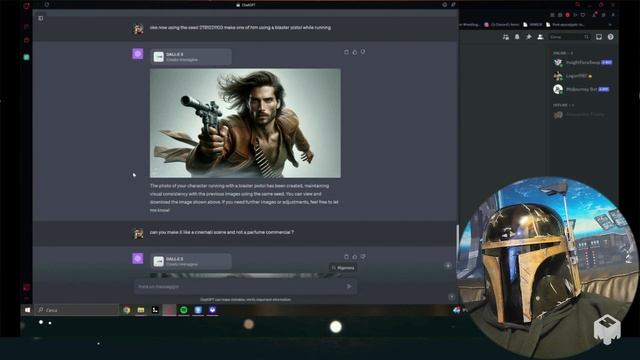The width and height of the screenshot is (640, 360).
Task: Open the terminal app from the taskbar
Action: 155,310
